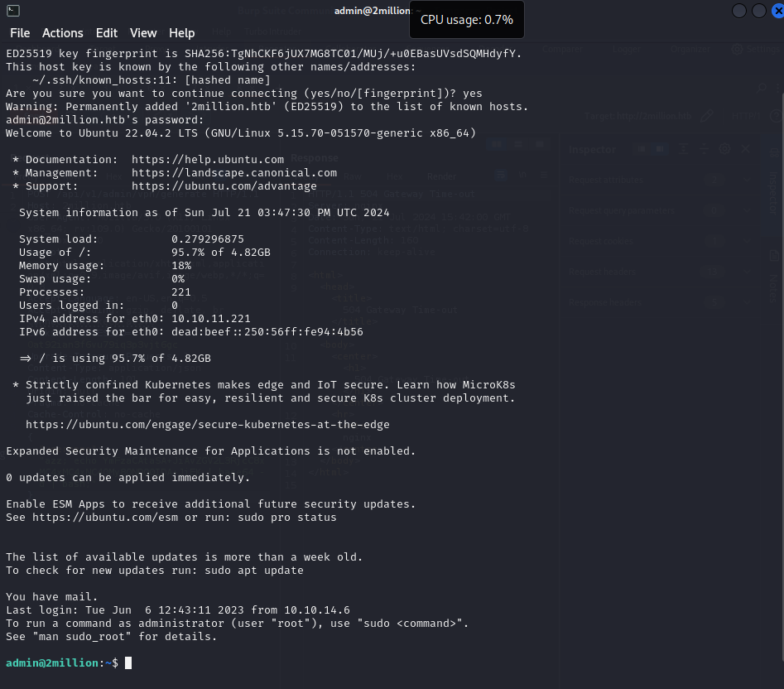Click the System load value 0.279296875
The height and width of the screenshot is (689, 784).
[x=208, y=239]
